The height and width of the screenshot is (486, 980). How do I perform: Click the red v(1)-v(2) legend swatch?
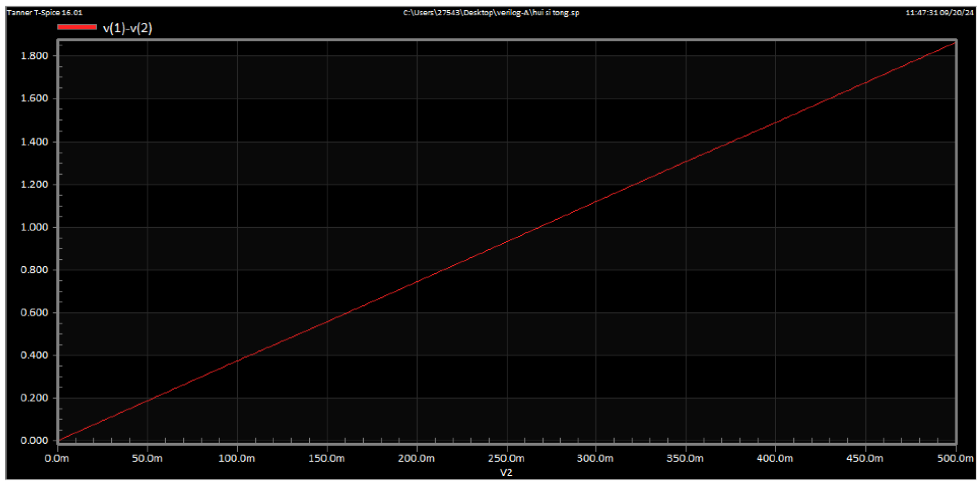(x=77, y=27)
